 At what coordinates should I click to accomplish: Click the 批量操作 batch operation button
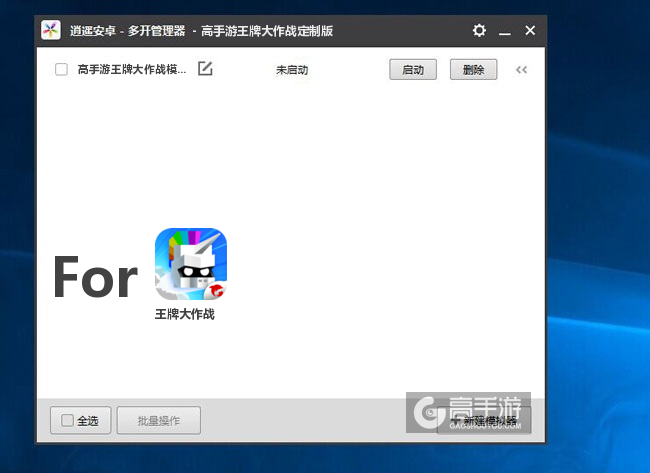tap(159, 420)
